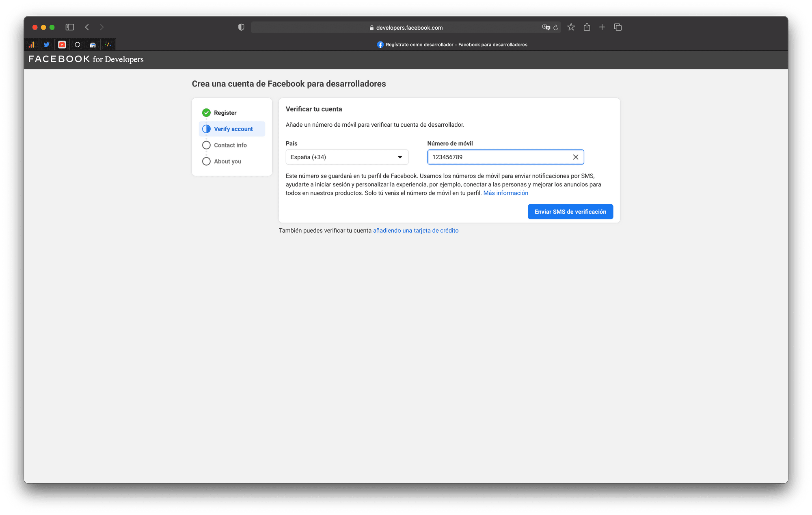Viewport: 812px width, 515px height.
Task: Open the País country dropdown
Action: (x=347, y=157)
